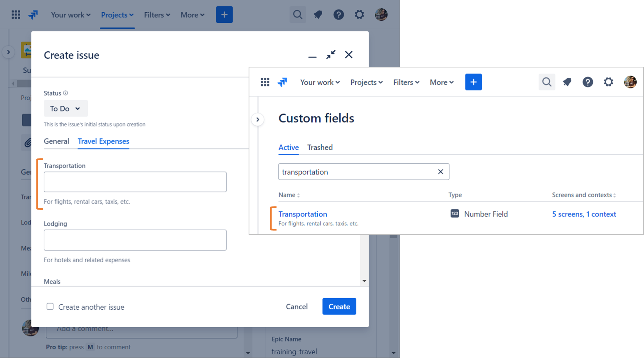Open 5 screens, 1 context link

(x=584, y=214)
